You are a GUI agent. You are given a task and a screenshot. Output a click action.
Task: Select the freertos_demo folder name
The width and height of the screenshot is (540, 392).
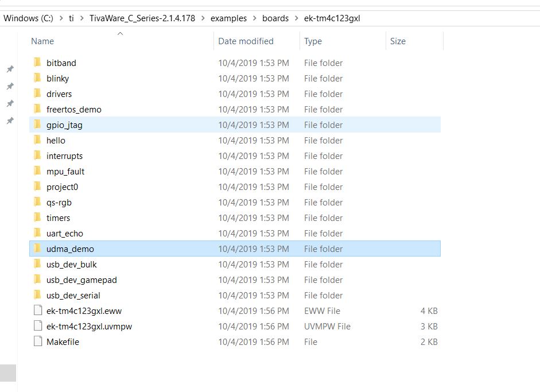(73, 110)
